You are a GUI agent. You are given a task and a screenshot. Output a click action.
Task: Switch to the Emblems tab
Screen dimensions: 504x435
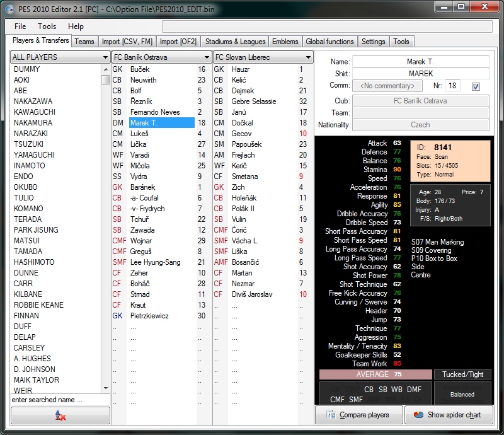click(285, 42)
